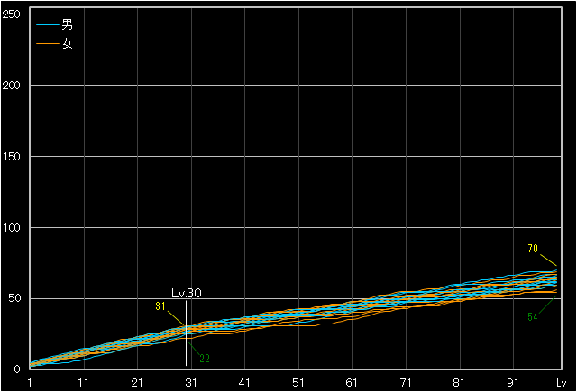The height and width of the screenshot is (392, 577).
Task: Click the 21 x-axis label
Action: [137, 383]
